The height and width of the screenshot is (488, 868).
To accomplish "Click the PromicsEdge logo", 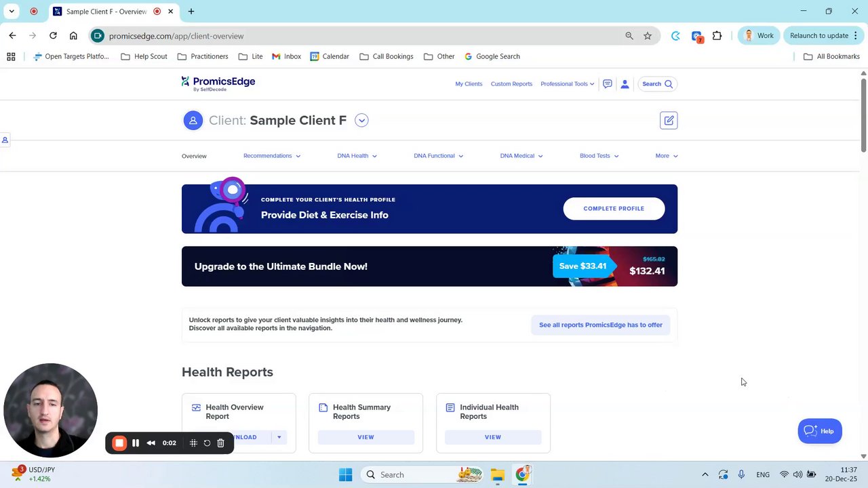I will tap(218, 83).
